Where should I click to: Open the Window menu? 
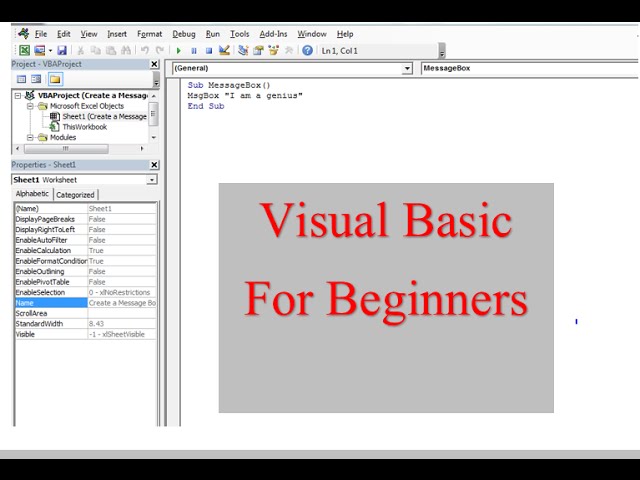312,34
